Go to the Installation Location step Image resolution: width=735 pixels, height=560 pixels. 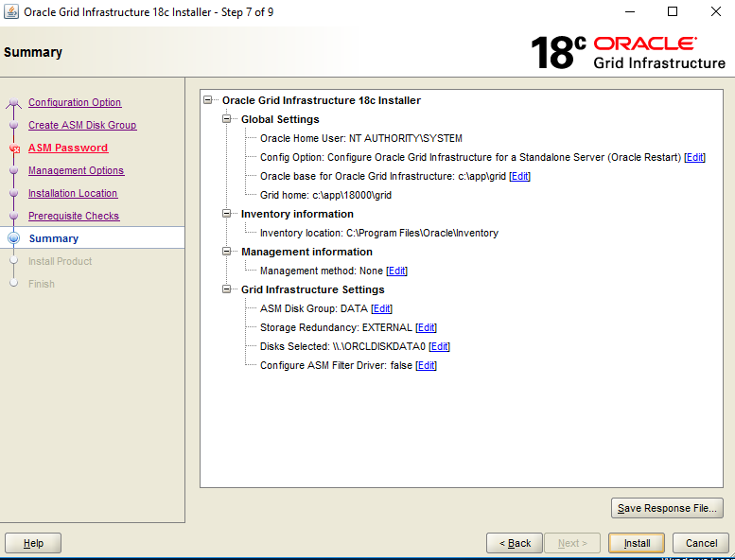point(73,193)
